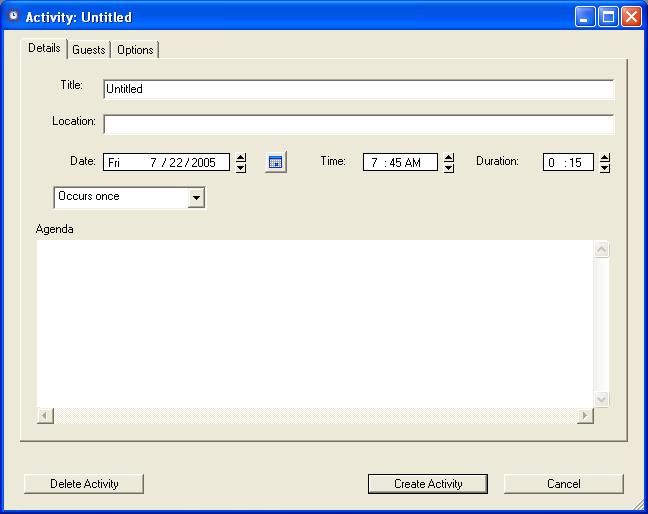The image size is (648, 514).
Task: Focus the empty Location field
Action: (358, 125)
